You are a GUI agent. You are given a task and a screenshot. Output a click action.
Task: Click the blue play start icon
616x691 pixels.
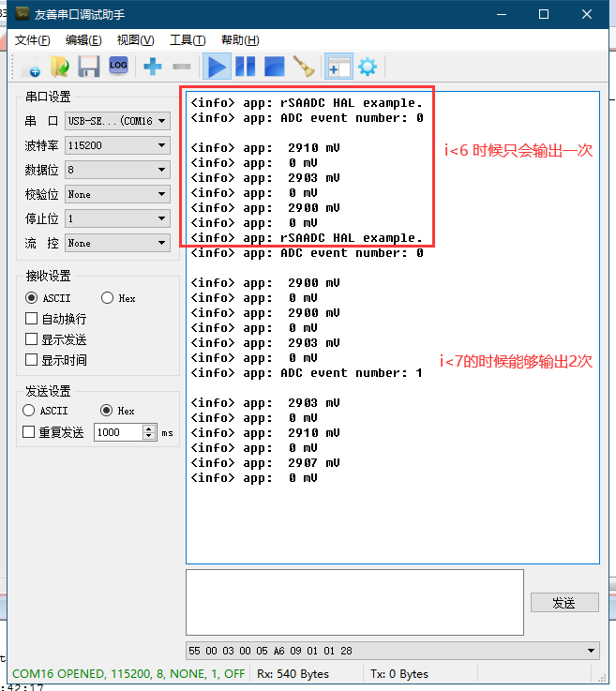[217, 67]
